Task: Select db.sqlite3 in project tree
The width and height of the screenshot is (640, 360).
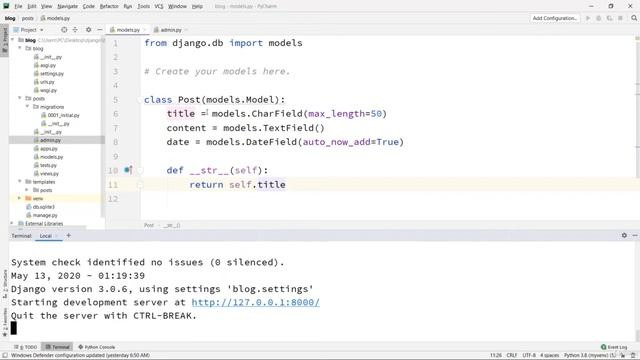Action: coord(40,207)
